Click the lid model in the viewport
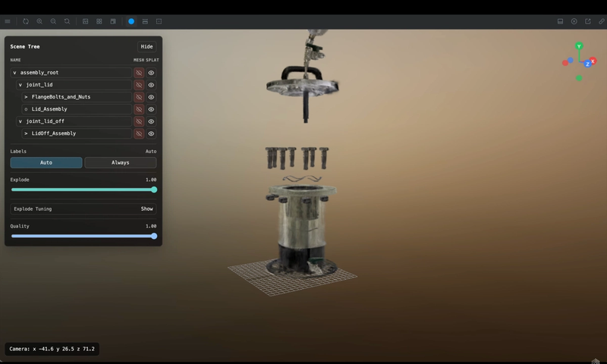The height and width of the screenshot is (364, 607). click(x=302, y=86)
